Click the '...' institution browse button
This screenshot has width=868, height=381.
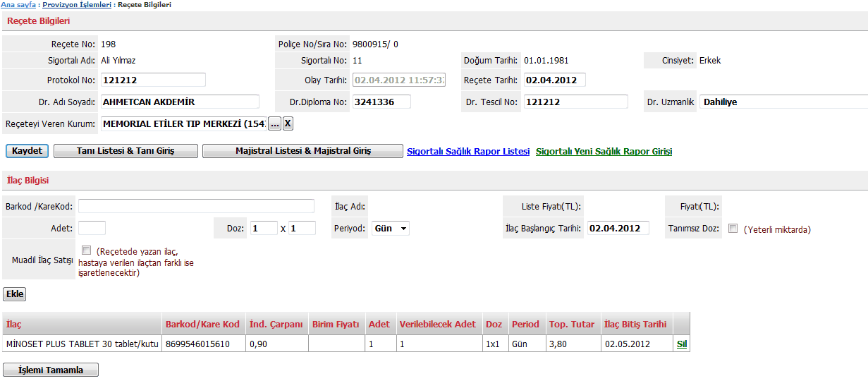click(275, 124)
